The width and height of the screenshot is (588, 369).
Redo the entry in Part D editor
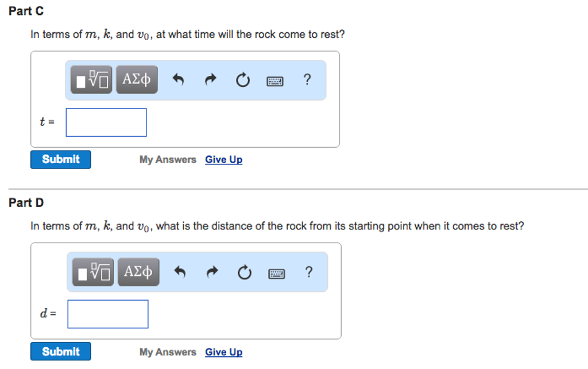(211, 272)
